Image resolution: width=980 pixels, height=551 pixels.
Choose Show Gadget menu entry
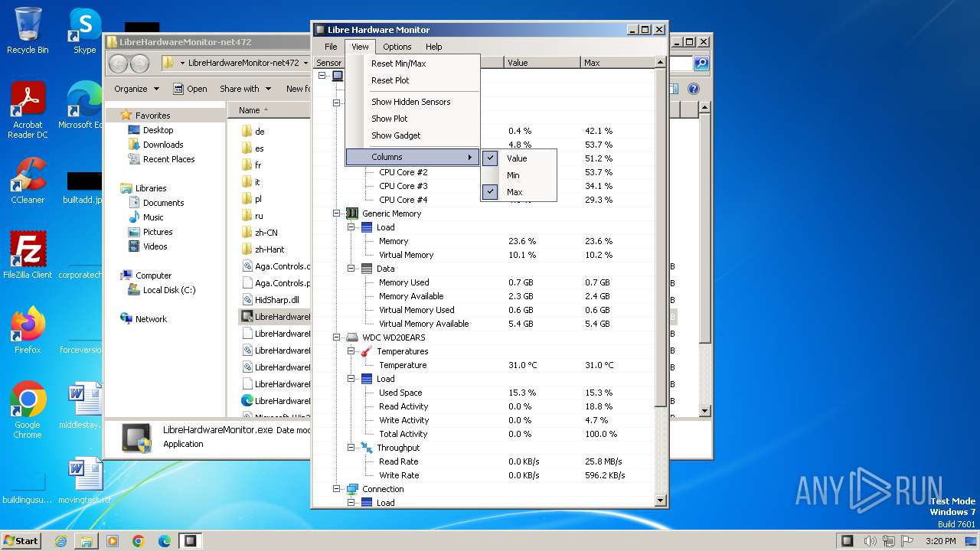[x=413, y=135]
